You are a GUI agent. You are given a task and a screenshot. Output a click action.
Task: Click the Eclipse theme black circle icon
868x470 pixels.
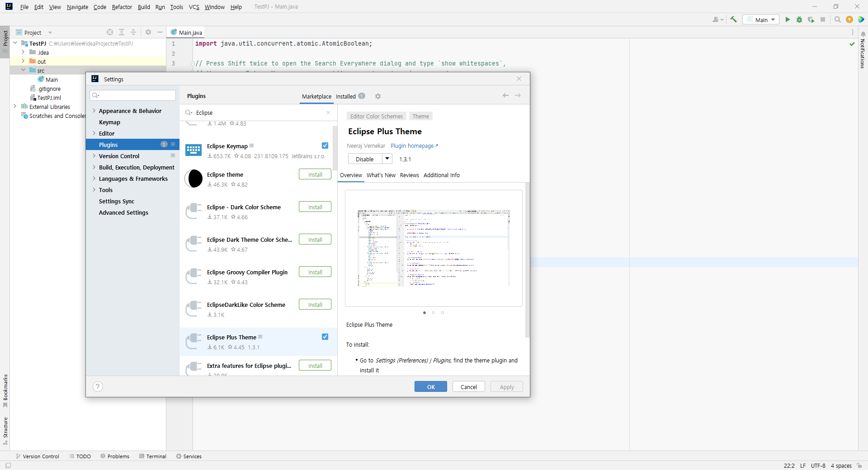193,179
